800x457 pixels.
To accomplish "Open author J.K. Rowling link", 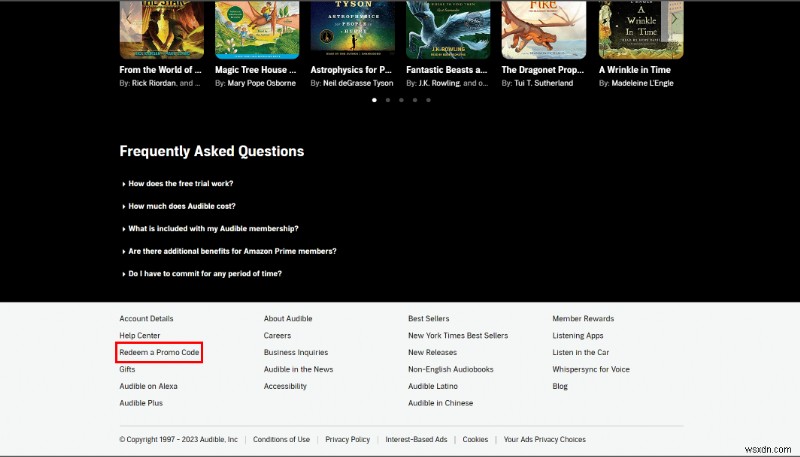I will (439, 83).
